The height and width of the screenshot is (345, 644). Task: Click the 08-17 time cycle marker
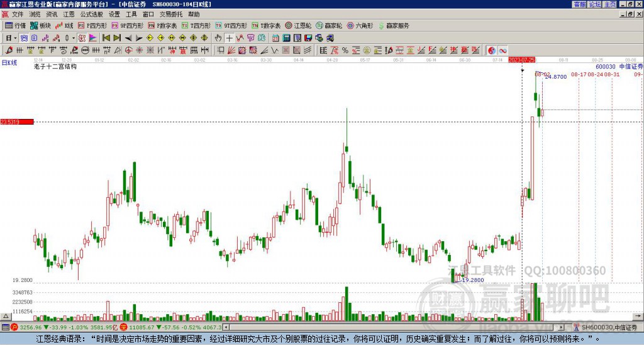click(x=579, y=74)
